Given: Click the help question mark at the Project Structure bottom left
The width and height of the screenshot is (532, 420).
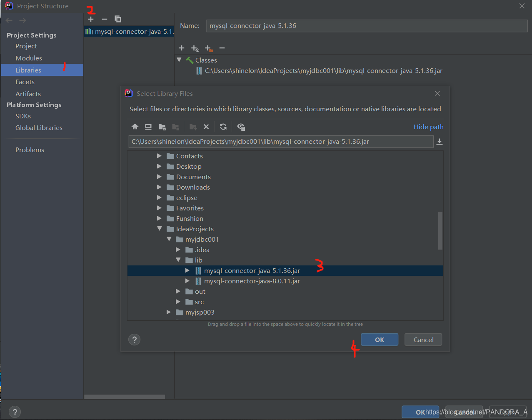Looking at the screenshot, I should coord(15,412).
